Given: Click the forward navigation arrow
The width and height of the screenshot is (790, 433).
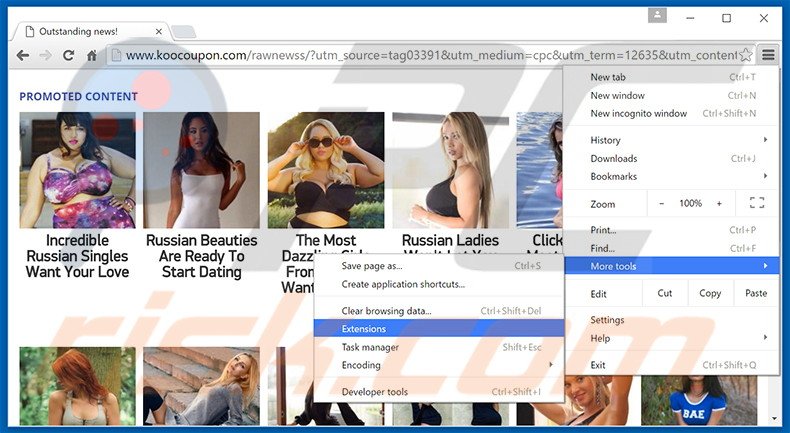Looking at the screenshot, I should point(44,55).
